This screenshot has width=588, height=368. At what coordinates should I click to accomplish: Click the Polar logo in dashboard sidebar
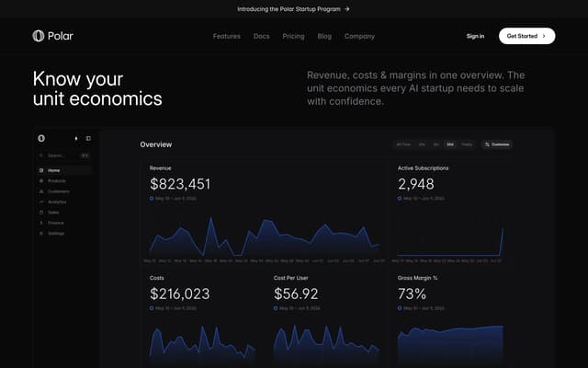pos(41,138)
